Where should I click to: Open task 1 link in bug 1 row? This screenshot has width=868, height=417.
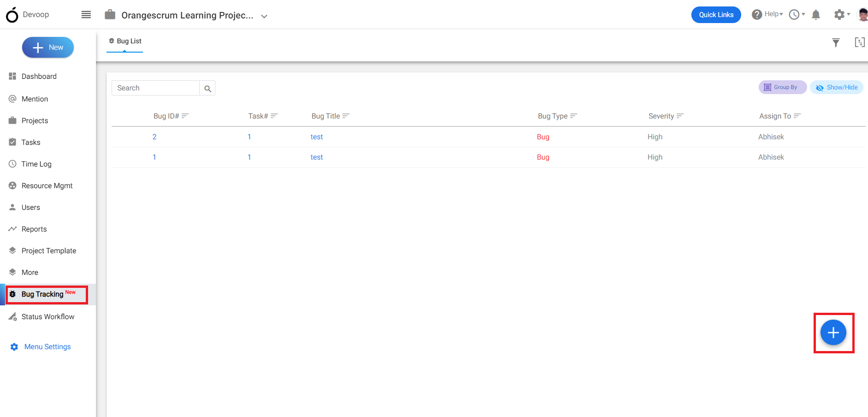coord(250,157)
